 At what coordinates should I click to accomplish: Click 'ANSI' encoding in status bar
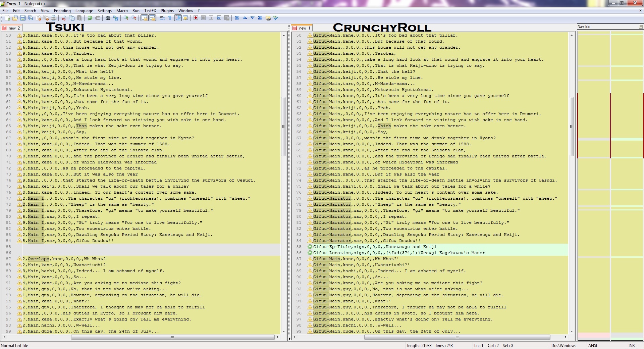[593, 346]
